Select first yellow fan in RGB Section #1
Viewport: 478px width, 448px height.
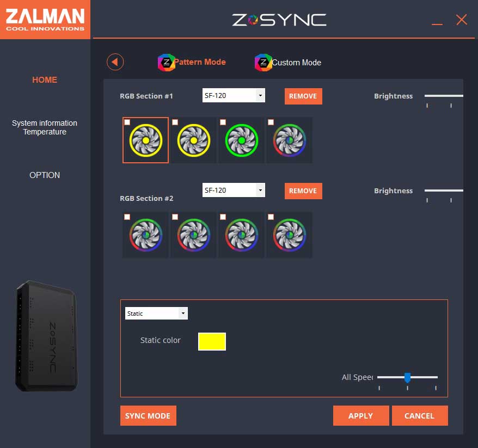[146, 140]
